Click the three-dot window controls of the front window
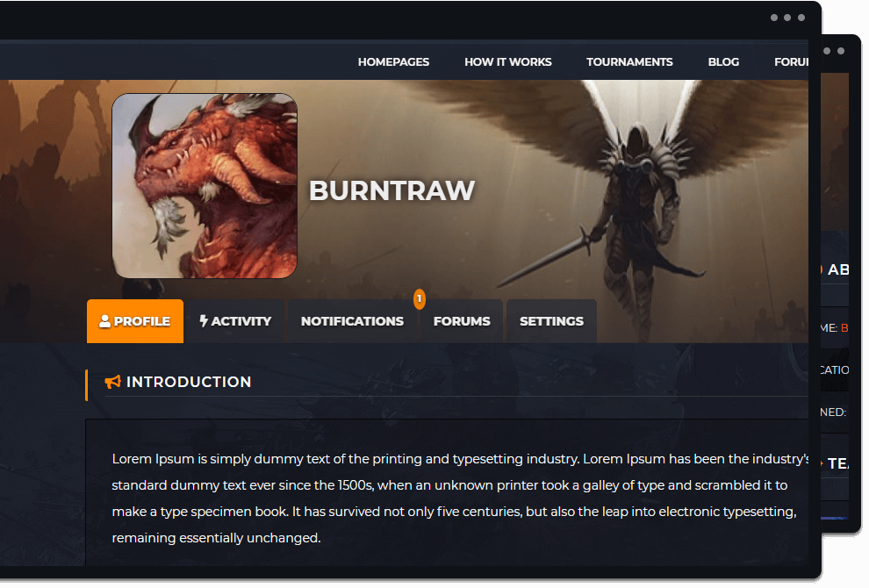 [787, 18]
